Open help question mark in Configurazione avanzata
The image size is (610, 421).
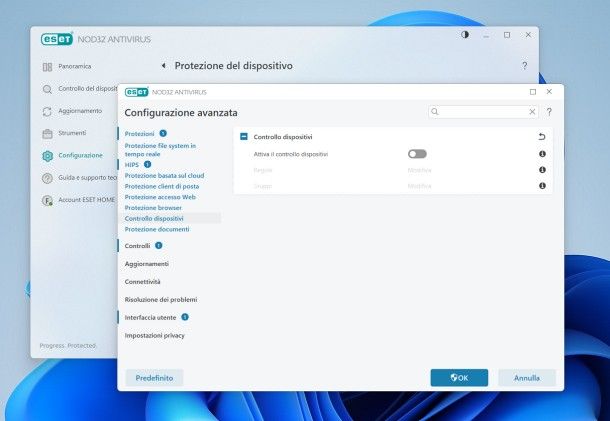[549, 112]
